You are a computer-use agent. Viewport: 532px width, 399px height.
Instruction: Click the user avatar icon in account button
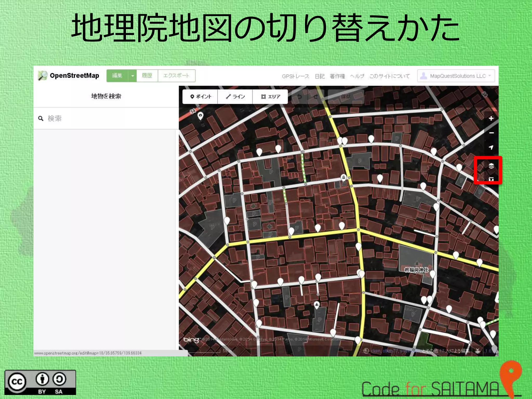[424, 76]
